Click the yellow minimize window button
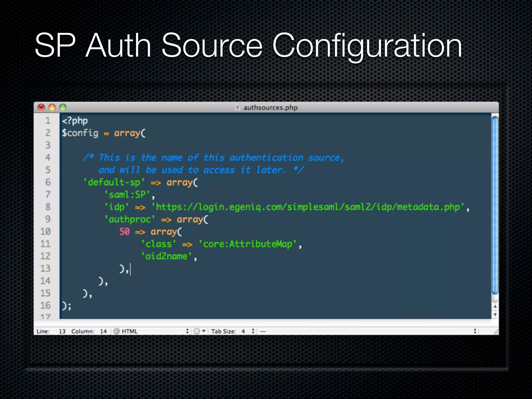 coord(52,107)
